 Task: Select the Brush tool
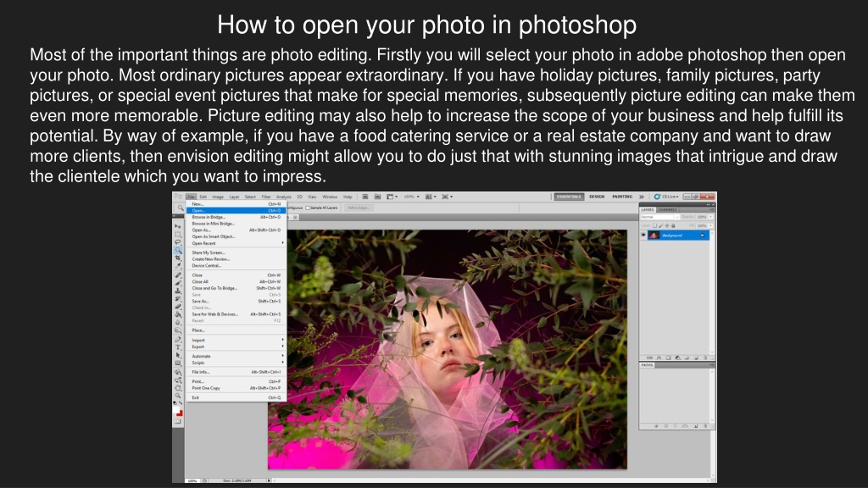[178, 283]
